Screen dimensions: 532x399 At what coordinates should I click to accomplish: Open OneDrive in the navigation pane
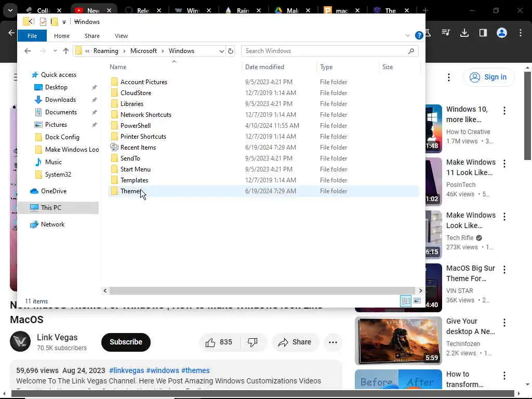pyautogui.click(x=54, y=191)
